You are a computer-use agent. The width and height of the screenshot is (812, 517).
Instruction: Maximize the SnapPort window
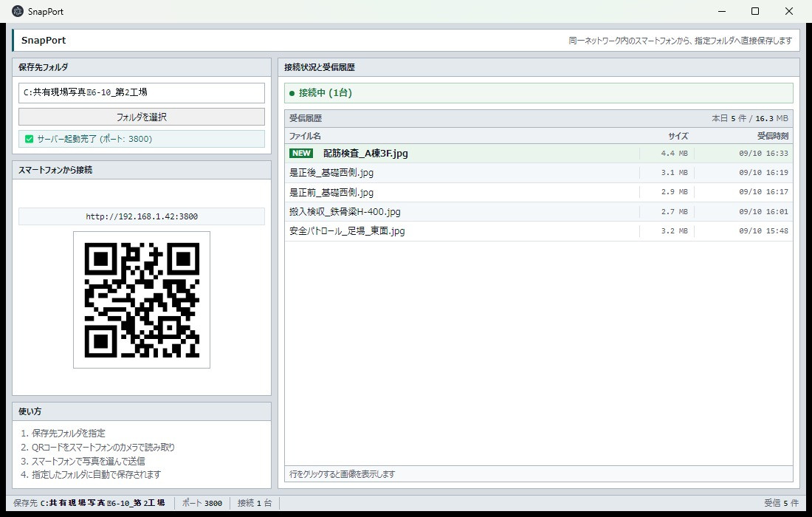755,11
